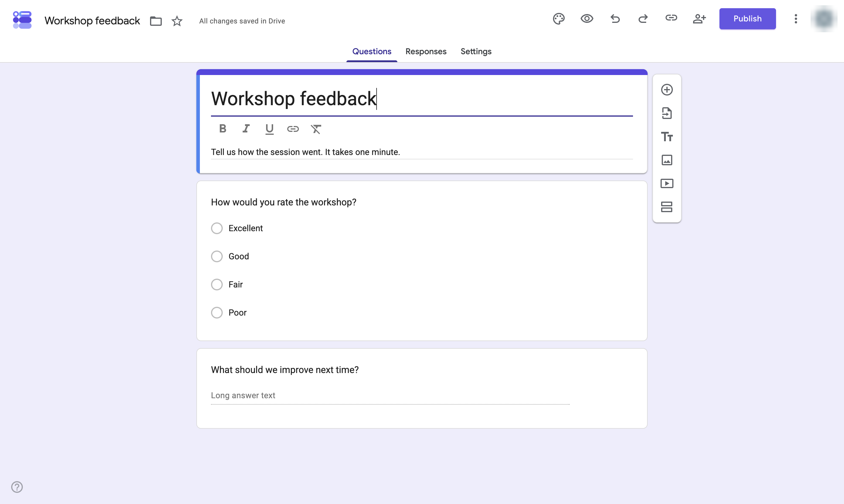Select the Poor radio option

217,312
